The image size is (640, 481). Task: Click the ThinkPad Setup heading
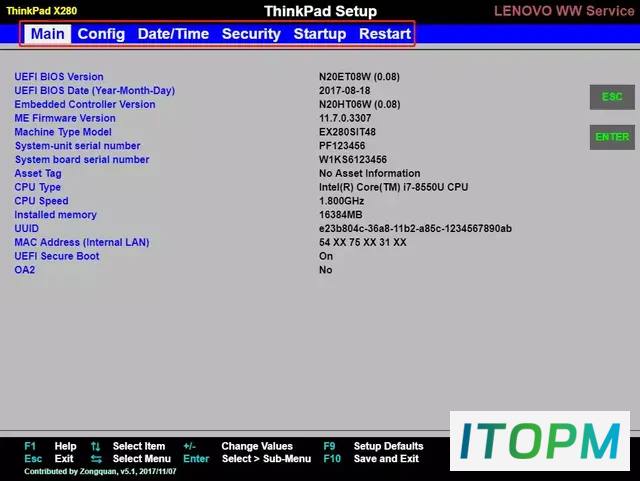pyautogui.click(x=320, y=11)
